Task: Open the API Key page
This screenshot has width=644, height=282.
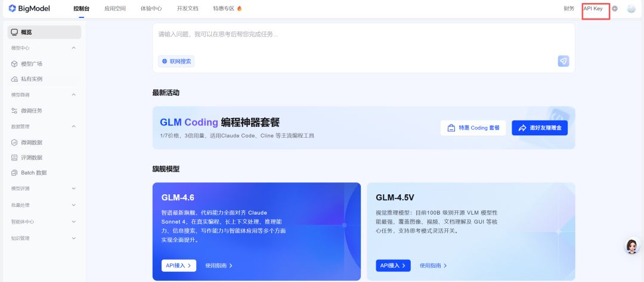Action: 593,8
